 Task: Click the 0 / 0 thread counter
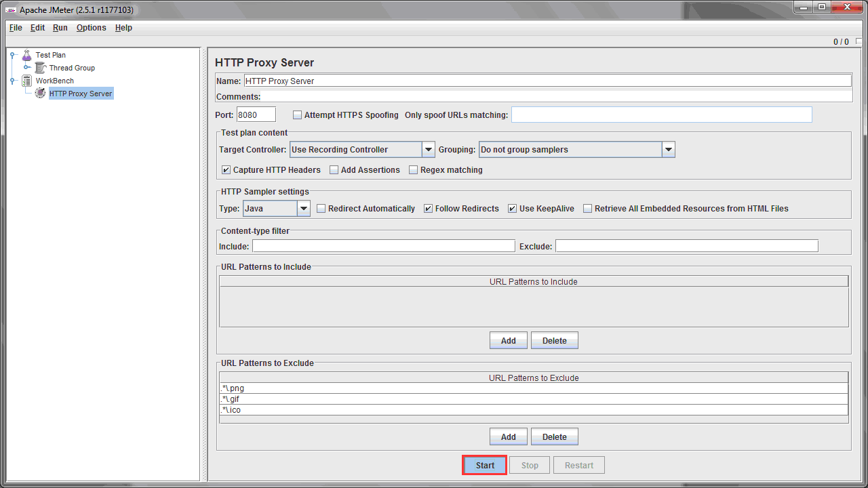[841, 42]
